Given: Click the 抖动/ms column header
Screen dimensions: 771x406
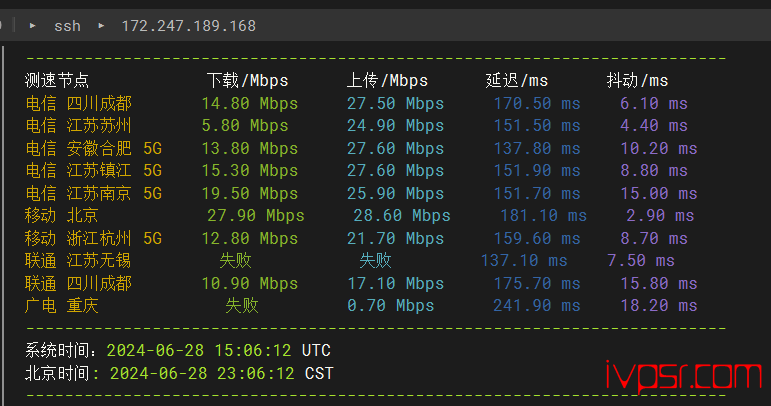Looking at the screenshot, I should pos(637,81).
